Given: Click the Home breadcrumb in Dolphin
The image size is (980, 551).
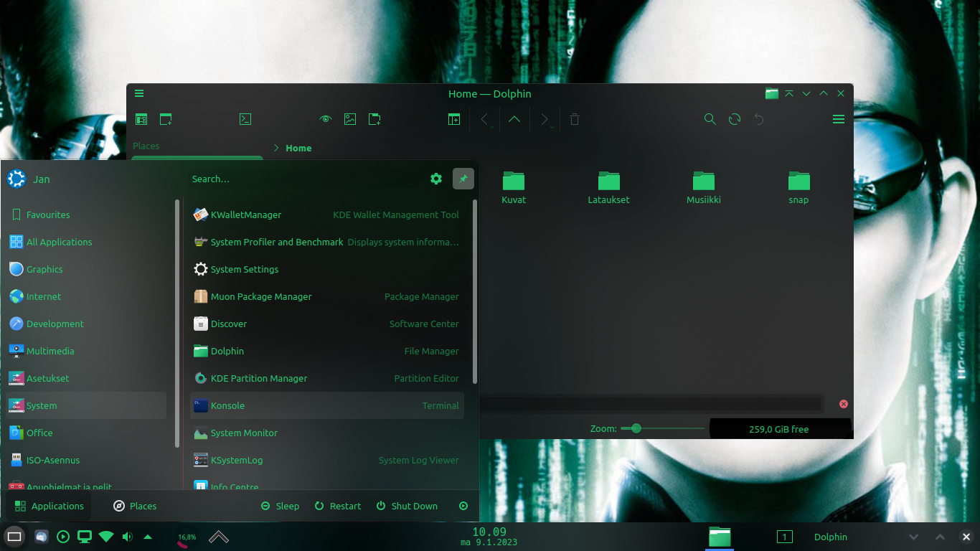Looking at the screenshot, I should [x=298, y=148].
